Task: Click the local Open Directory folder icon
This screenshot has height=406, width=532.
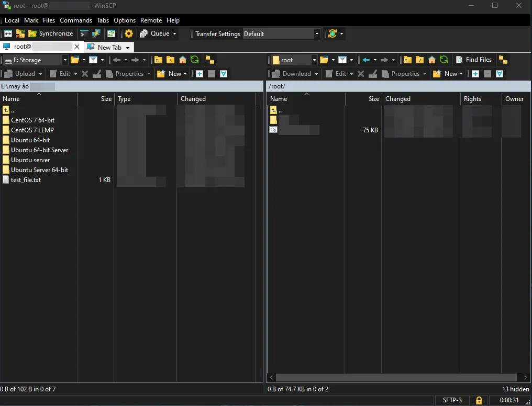Action: coord(75,60)
